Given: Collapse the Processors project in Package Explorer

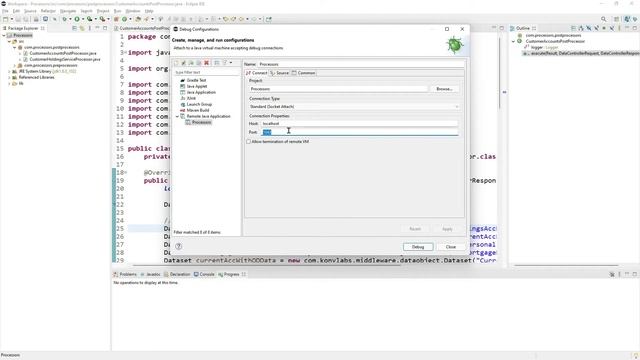Looking at the screenshot, I should coord(4,36).
